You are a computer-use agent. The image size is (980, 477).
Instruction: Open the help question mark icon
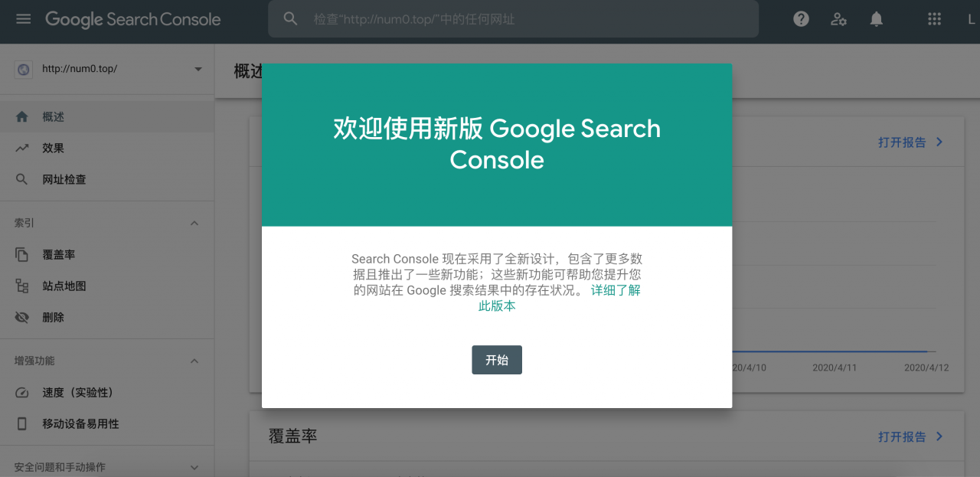[801, 19]
